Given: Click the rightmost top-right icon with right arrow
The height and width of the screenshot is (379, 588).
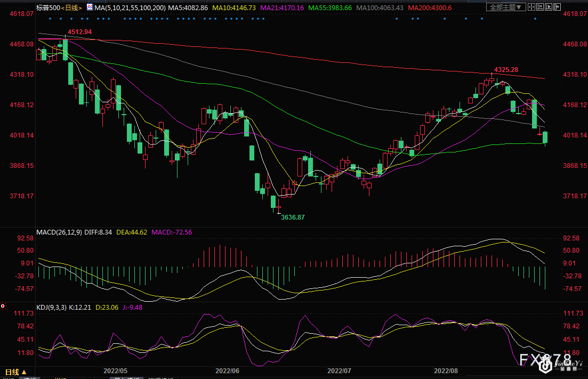Looking at the screenshot, I should pos(557,7).
